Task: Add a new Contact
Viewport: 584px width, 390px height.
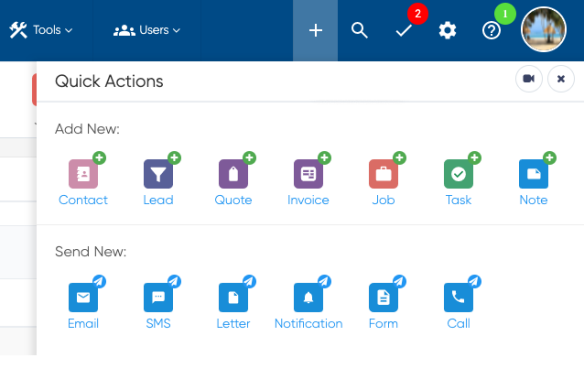Action: click(x=83, y=179)
